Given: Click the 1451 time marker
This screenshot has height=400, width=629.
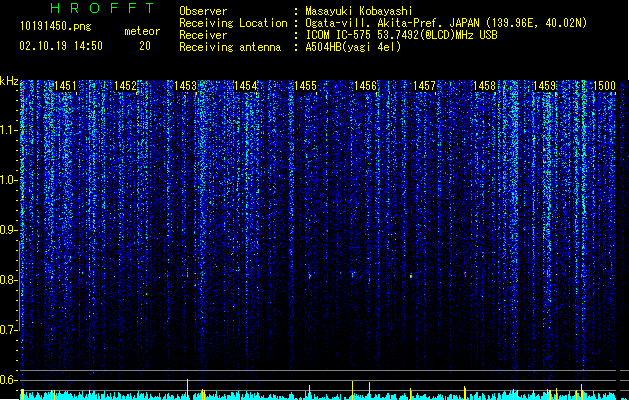Looking at the screenshot, I should [65, 86].
